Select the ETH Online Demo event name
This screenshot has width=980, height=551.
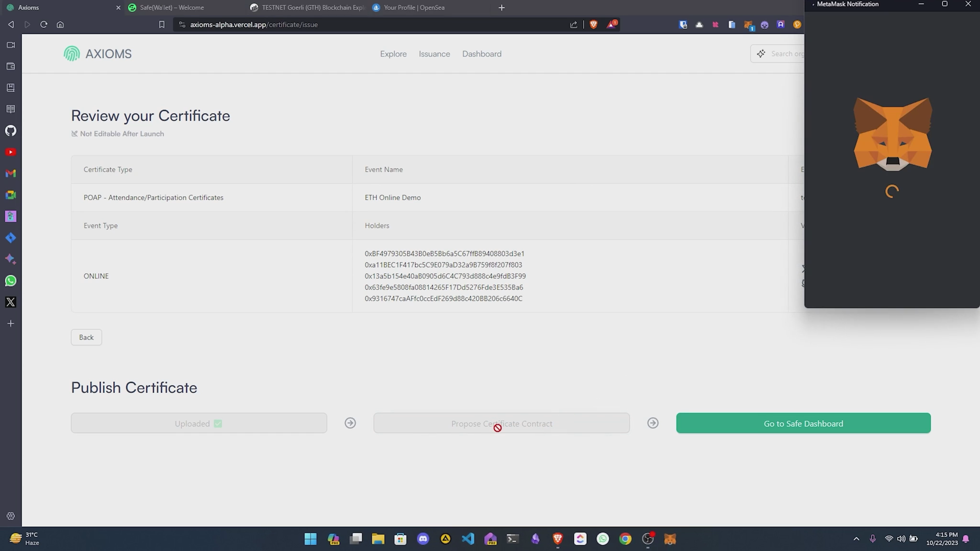tap(393, 198)
